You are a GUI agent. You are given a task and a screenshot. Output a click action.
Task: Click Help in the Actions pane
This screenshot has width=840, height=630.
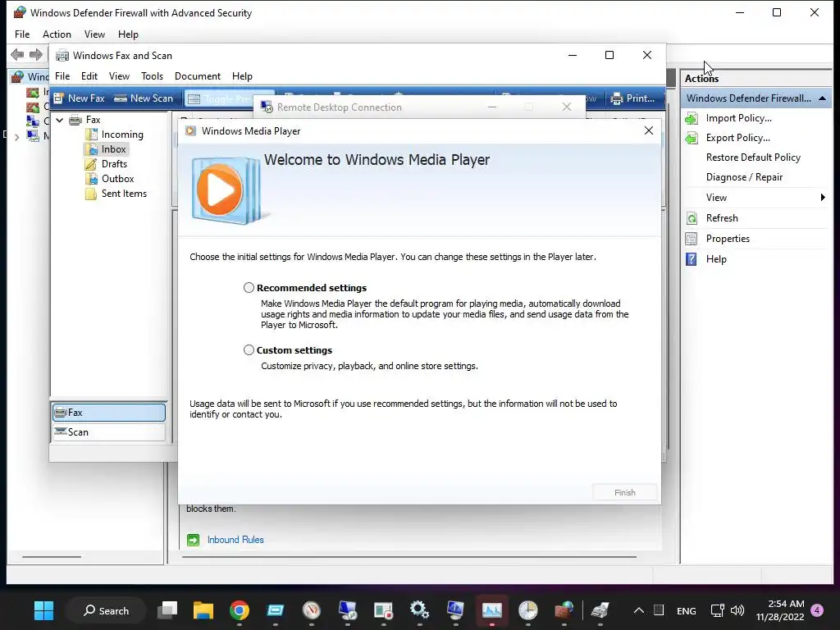pyautogui.click(x=715, y=258)
